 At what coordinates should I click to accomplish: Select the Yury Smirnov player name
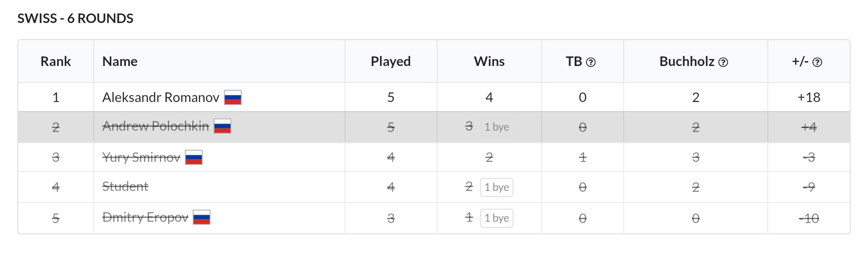141,158
